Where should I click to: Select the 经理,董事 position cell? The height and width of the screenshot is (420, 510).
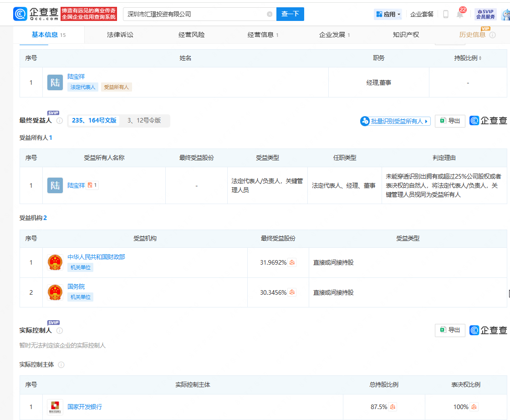pos(378,82)
